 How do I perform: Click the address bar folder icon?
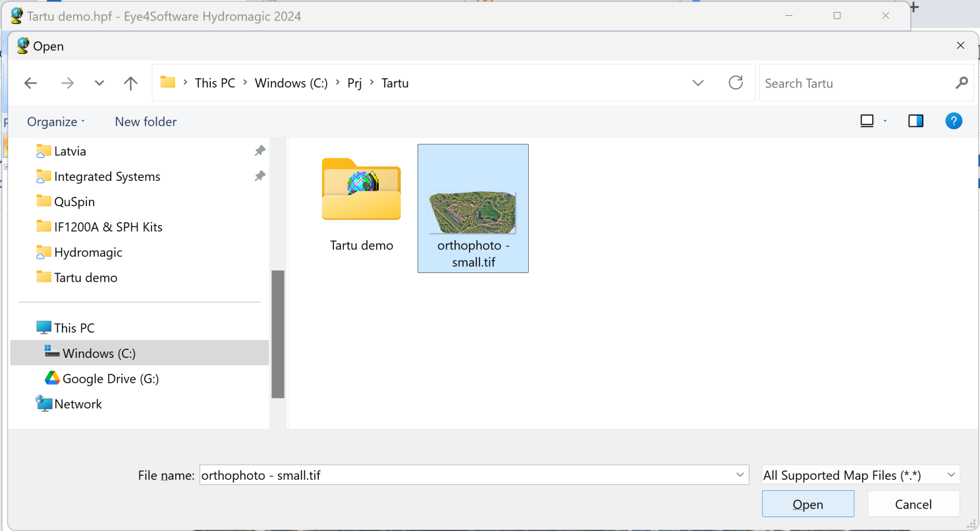tap(168, 82)
